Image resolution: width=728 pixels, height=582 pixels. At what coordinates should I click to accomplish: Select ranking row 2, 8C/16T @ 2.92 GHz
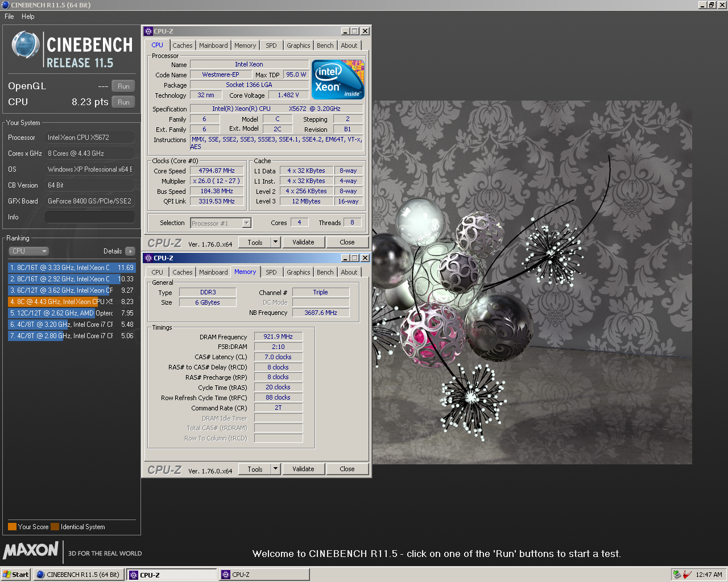(72, 279)
